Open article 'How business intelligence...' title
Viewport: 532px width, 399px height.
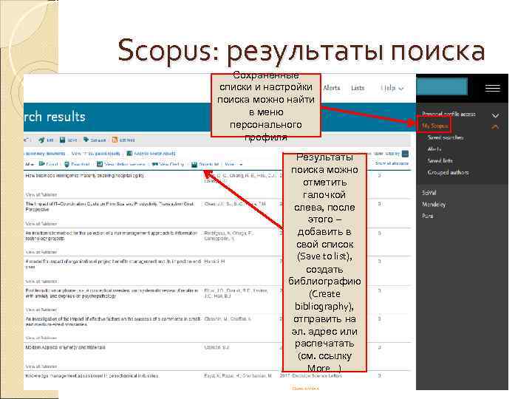click(85, 175)
